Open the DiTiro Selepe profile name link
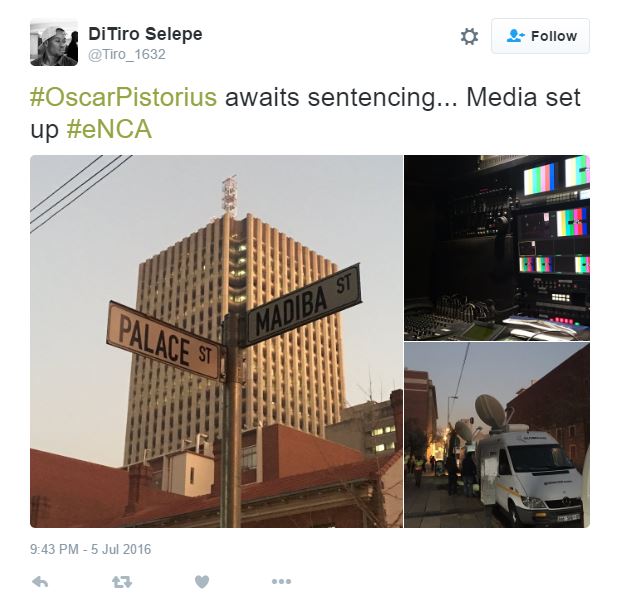The height and width of the screenshot is (599, 621). coord(145,34)
